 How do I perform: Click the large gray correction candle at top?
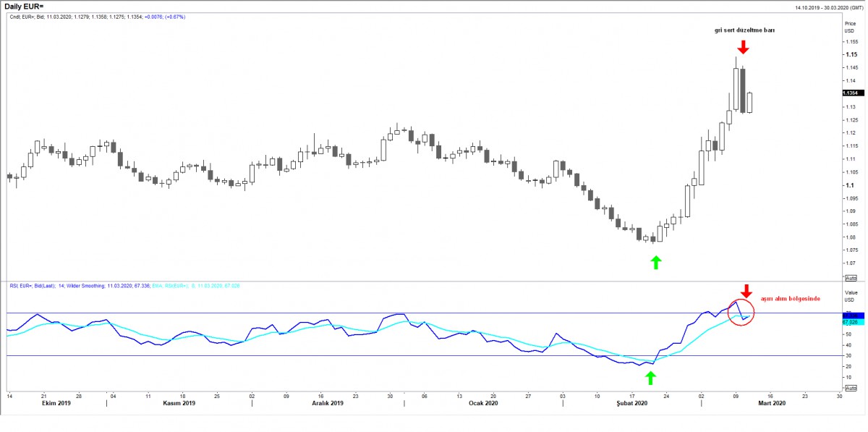point(743,90)
